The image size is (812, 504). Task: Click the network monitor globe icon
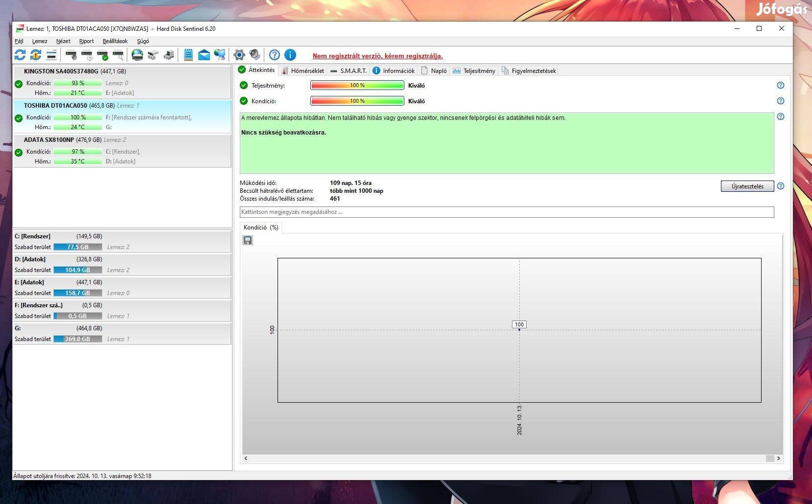click(x=220, y=55)
